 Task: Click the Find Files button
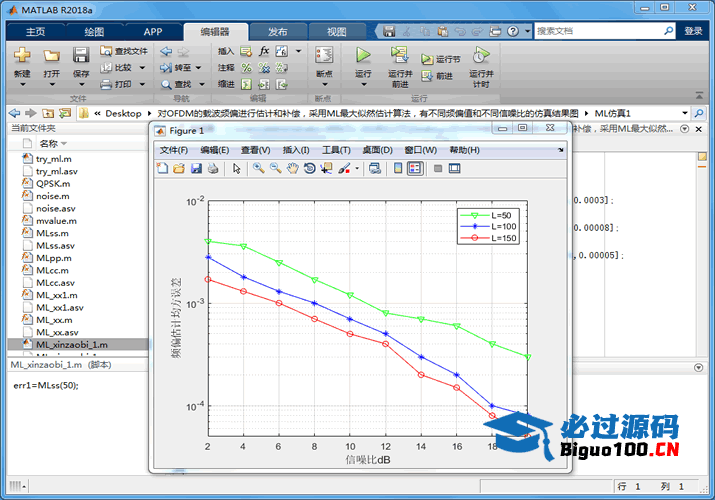pos(124,51)
